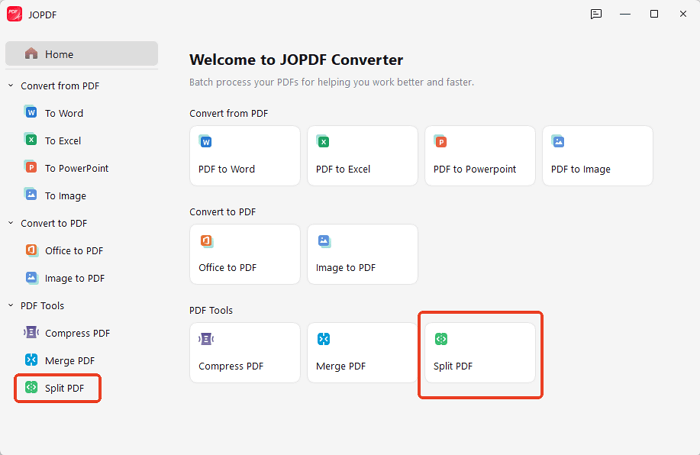Minimize the JOPDF window
The width and height of the screenshot is (700, 455).
click(625, 14)
